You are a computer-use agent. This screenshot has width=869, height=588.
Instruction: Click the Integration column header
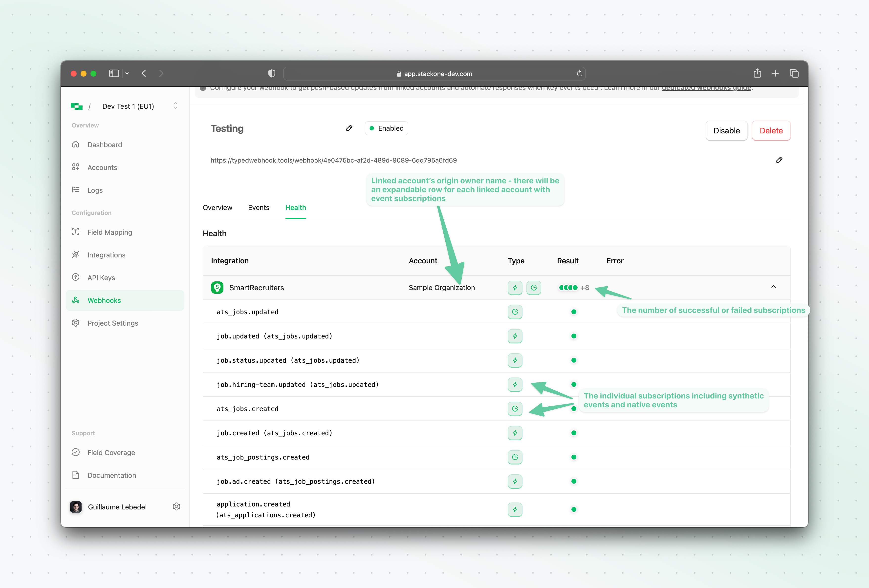[x=230, y=261]
